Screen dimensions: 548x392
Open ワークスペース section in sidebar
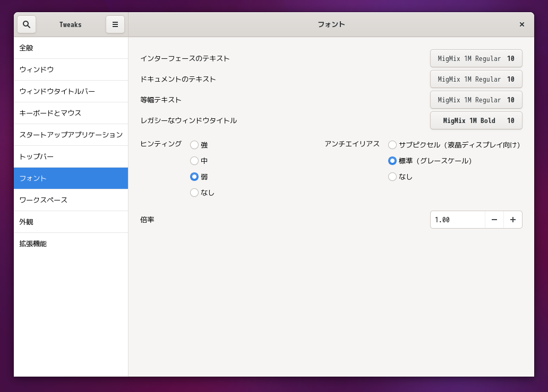pyautogui.click(x=71, y=200)
